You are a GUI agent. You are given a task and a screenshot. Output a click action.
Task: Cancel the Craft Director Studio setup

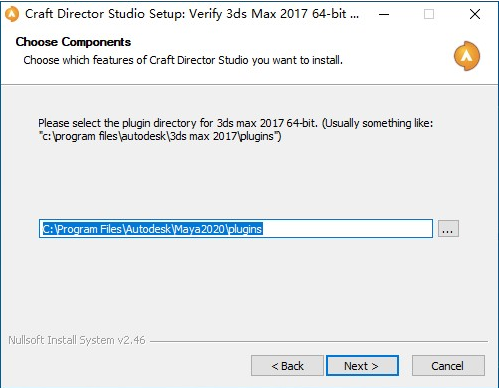[x=448, y=366]
